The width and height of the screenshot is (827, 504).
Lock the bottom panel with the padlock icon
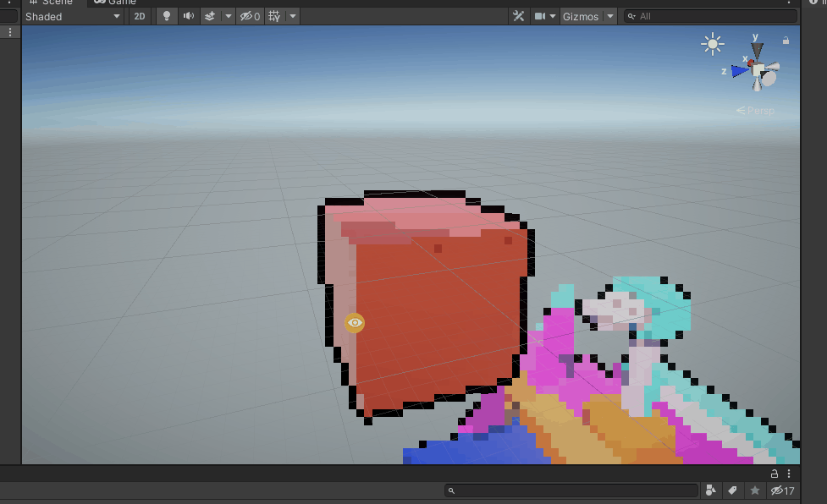(775, 474)
